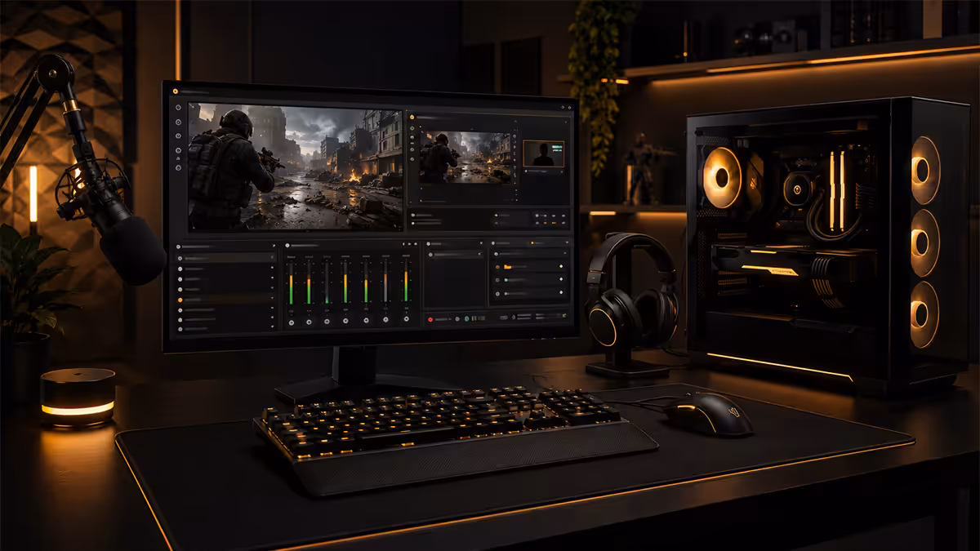Click the green circular button beside record
The width and height of the screenshot is (980, 551).
(x=466, y=318)
